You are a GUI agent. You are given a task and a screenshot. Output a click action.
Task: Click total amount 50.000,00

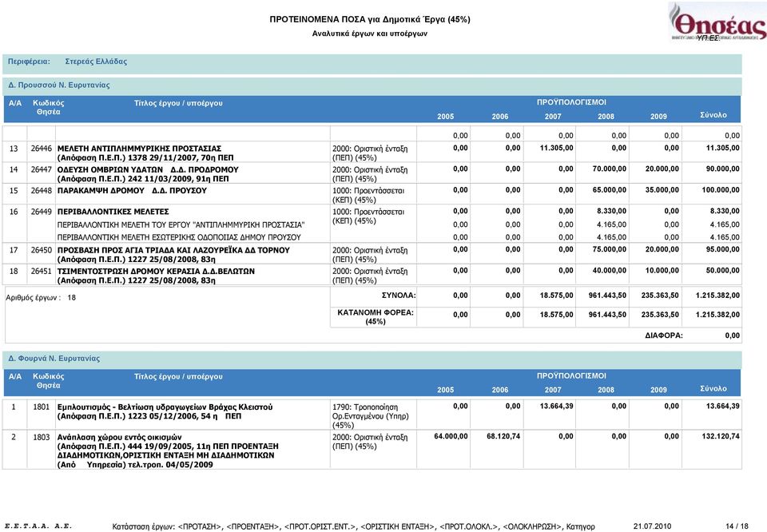(x=722, y=270)
